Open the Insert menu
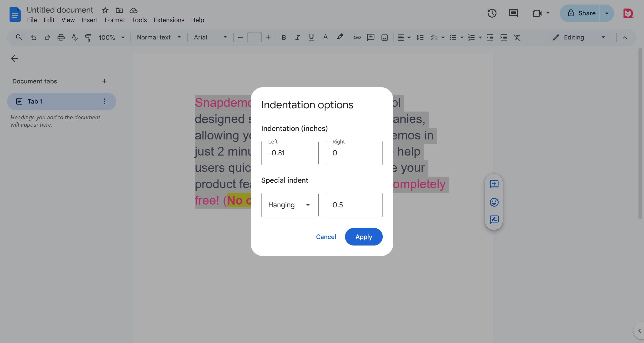The image size is (644, 343). click(90, 20)
